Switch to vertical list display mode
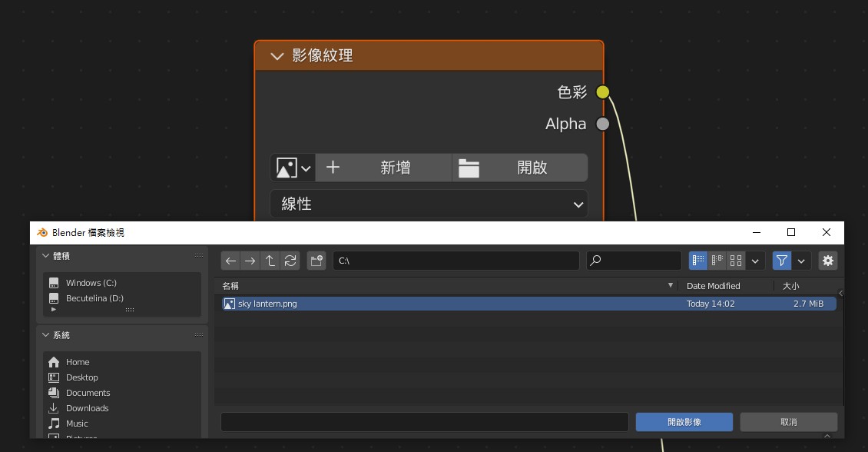 tap(698, 261)
